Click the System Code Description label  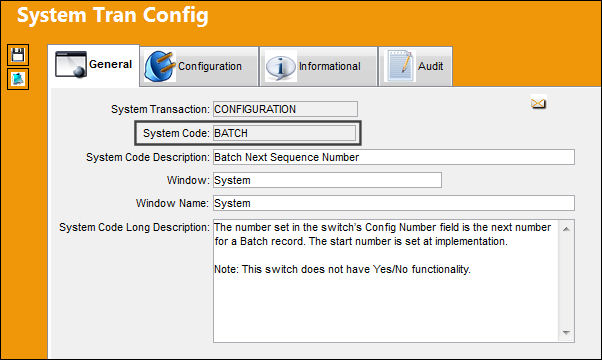(x=148, y=157)
